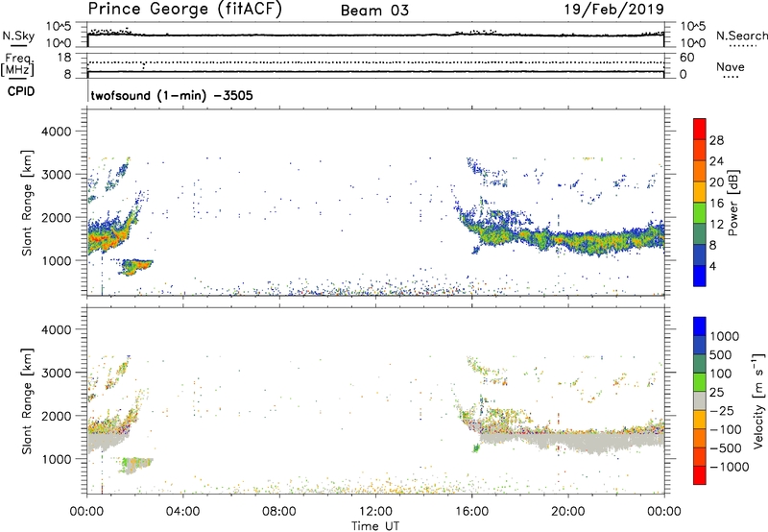768x532 pixels.
Task: Click the 'Slant Range [km]' label of the power panel
Action: pyautogui.click(x=27, y=203)
